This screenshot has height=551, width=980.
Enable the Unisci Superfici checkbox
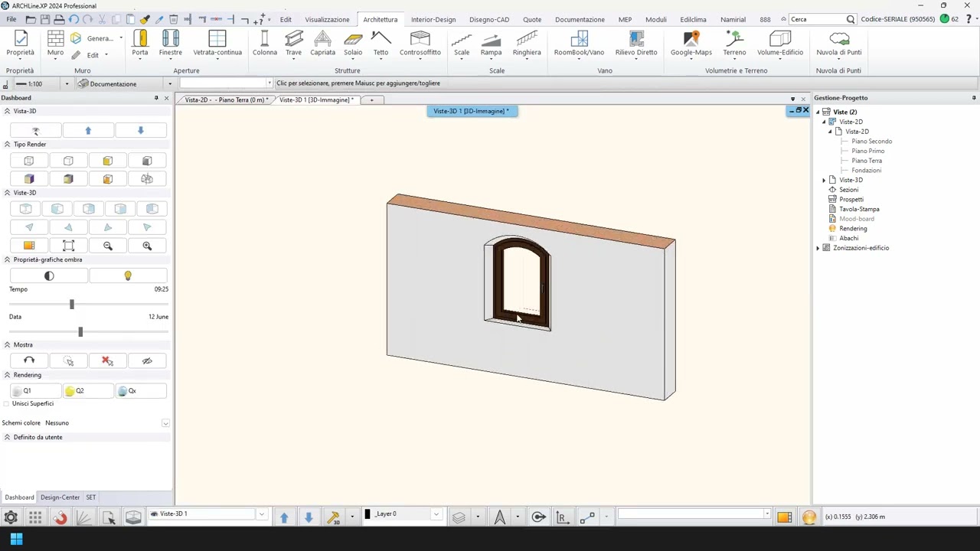[x=6, y=403]
